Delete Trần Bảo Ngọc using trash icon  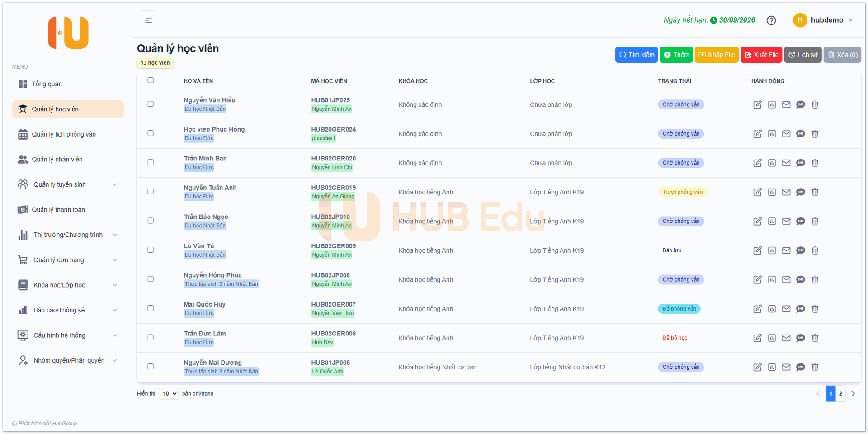click(815, 222)
